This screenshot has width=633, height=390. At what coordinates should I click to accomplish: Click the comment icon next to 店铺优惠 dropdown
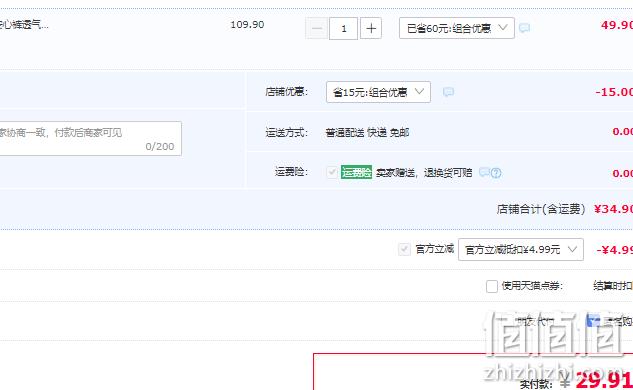448,92
